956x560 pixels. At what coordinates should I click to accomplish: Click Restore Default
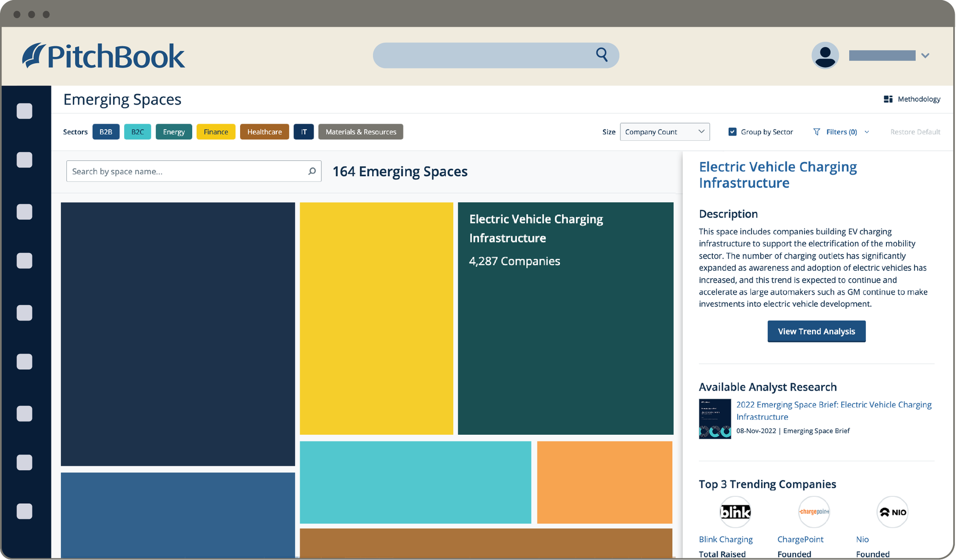point(915,132)
